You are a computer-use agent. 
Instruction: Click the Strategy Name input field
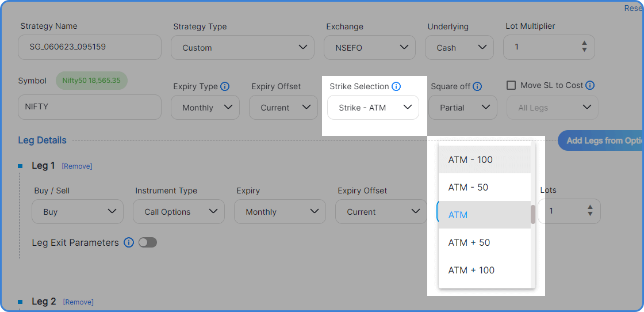click(x=90, y=47)
